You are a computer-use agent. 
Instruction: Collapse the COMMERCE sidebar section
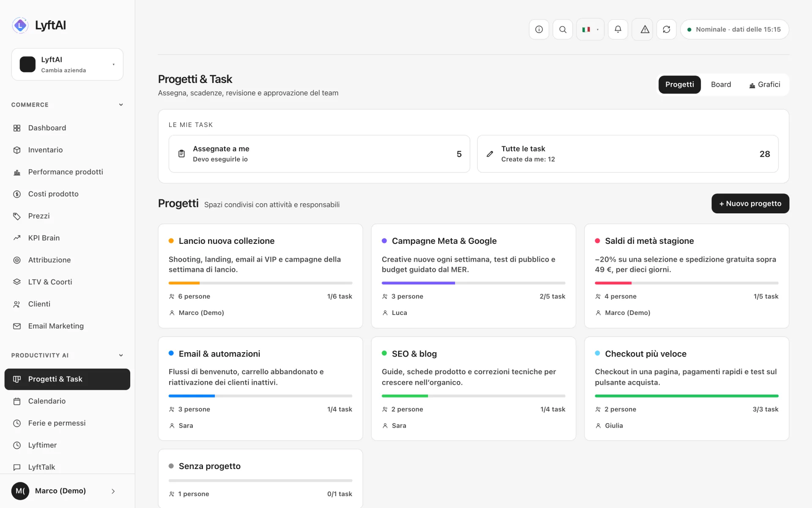click(x=67, y=105)
